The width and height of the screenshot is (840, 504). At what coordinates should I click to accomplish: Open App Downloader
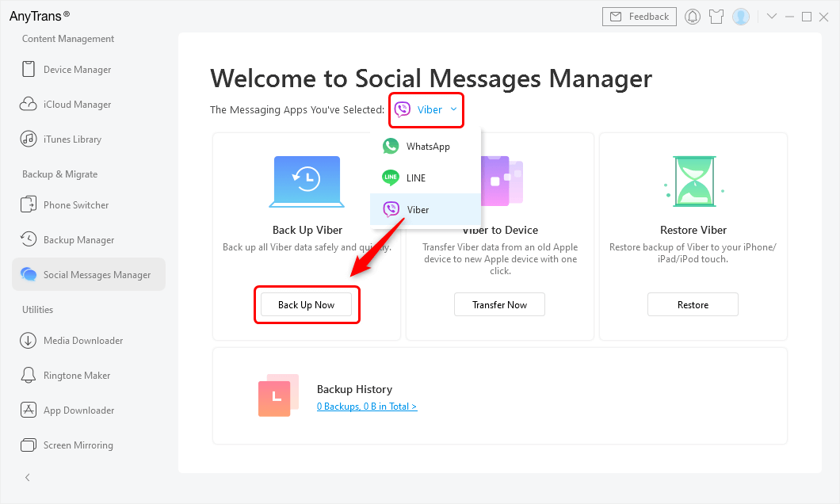click(x=89, y=410)
